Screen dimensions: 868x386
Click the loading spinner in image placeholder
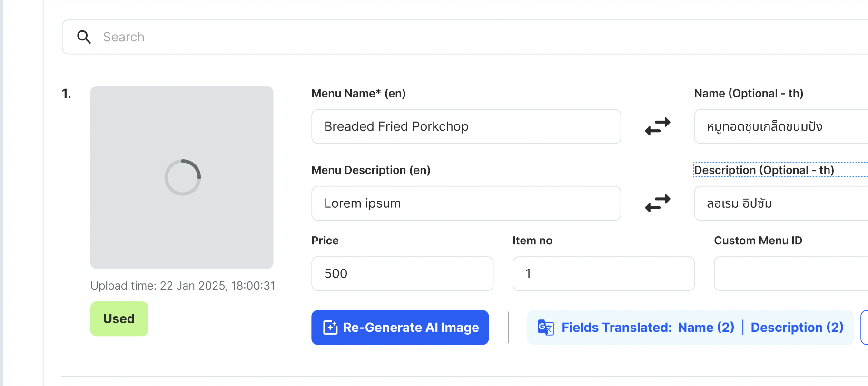click(183, 177)
